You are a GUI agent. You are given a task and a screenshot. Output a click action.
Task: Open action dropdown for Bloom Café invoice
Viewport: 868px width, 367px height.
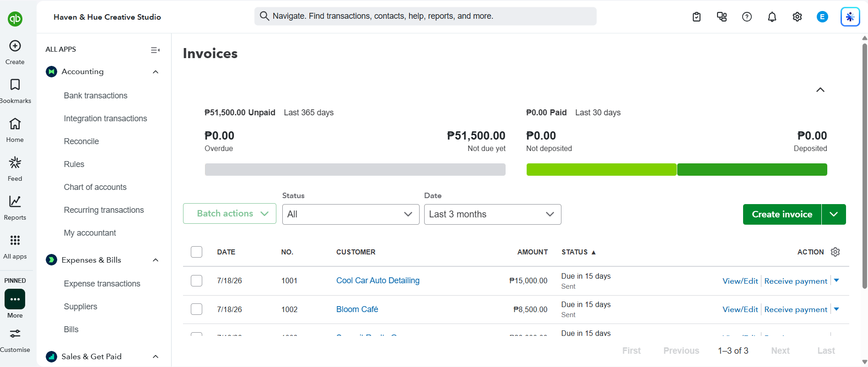(836, 309)
